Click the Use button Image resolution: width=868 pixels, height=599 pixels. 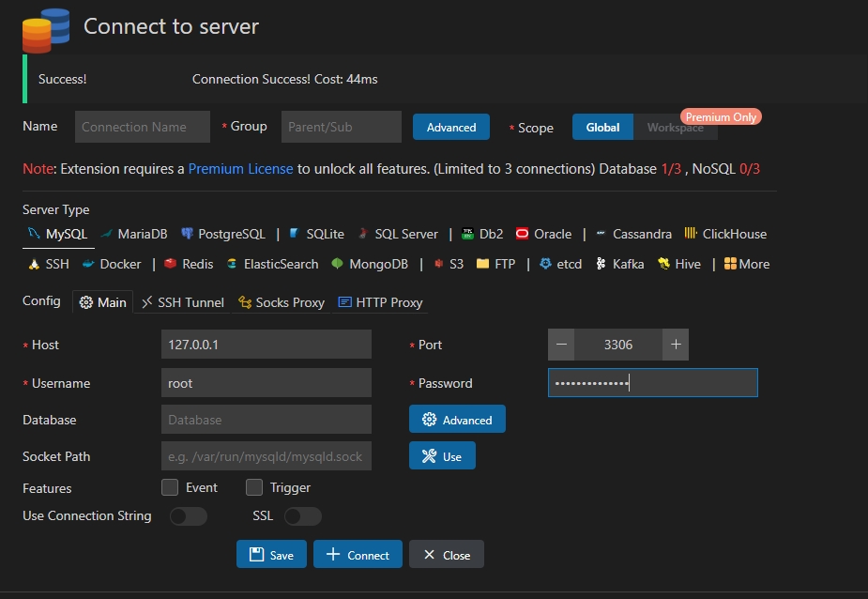[442, 456]
